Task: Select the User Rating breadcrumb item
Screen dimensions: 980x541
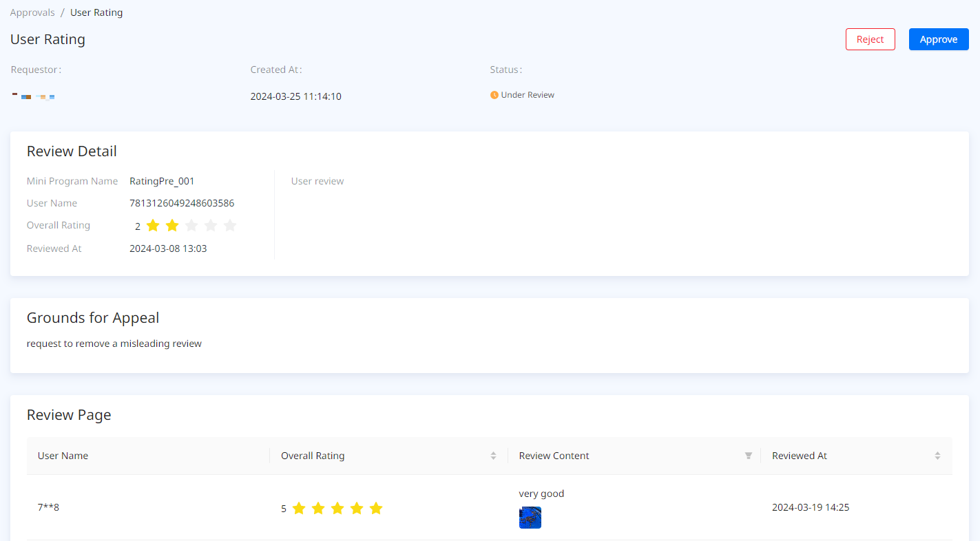Action: (96, 12)
